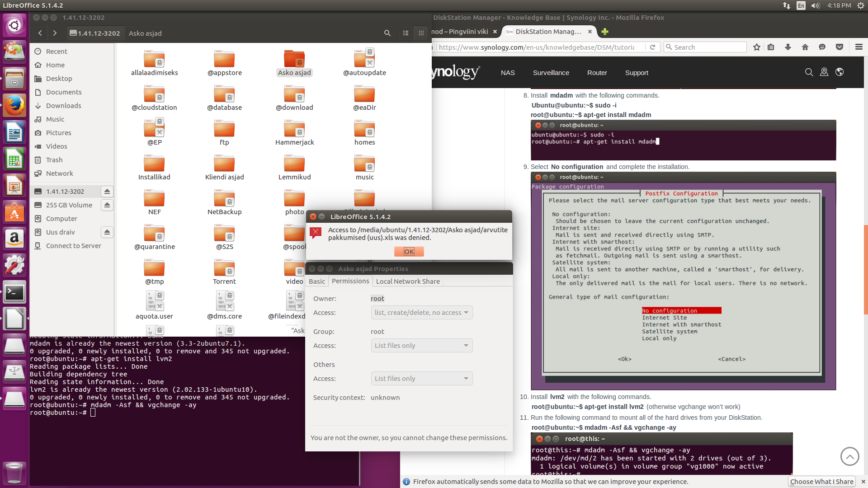Open new Firefox tab
This screenshot has height=488, width=868.
click(x=605, y=32)
